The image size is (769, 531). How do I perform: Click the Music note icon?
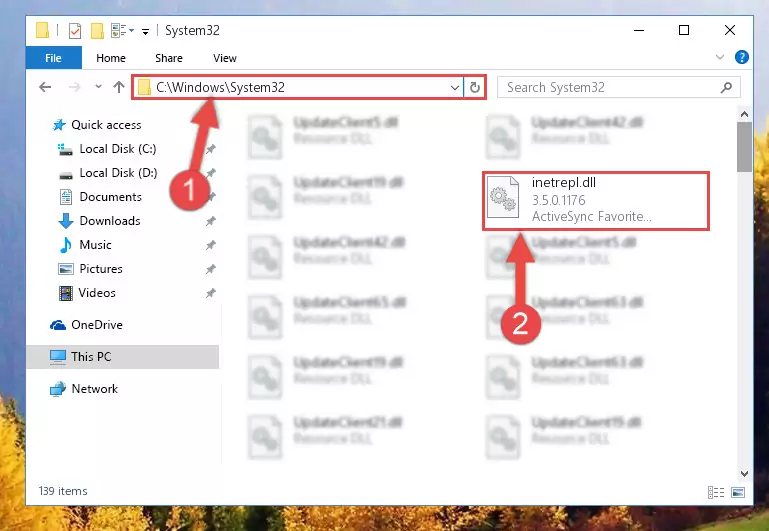(x=65, y=245)
